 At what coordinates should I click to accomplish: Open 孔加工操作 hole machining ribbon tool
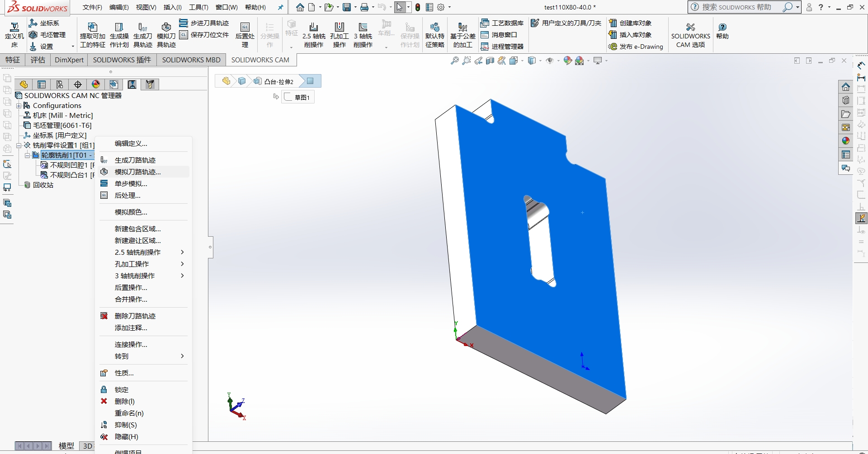pyautogui.click(x=340, y=35)
